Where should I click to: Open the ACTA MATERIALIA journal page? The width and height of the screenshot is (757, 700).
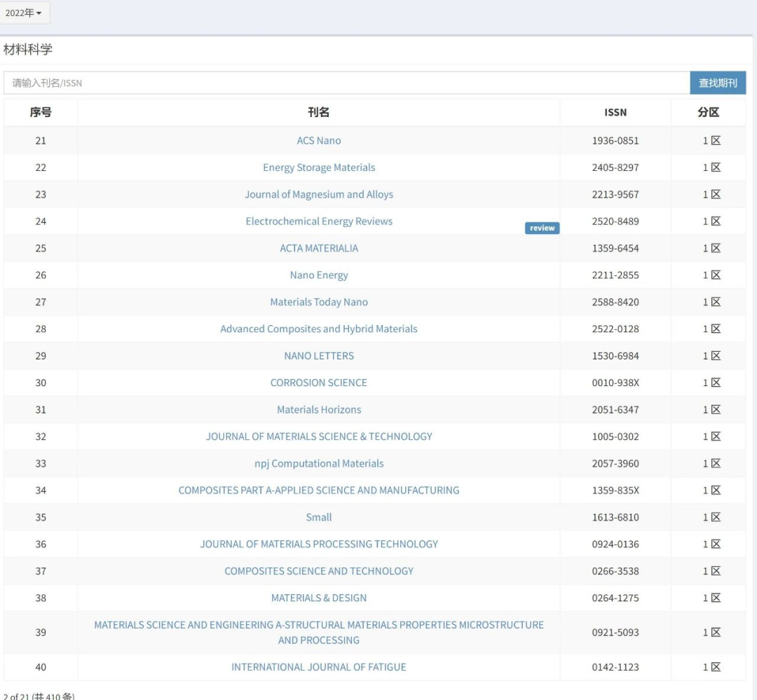[318, 248]
